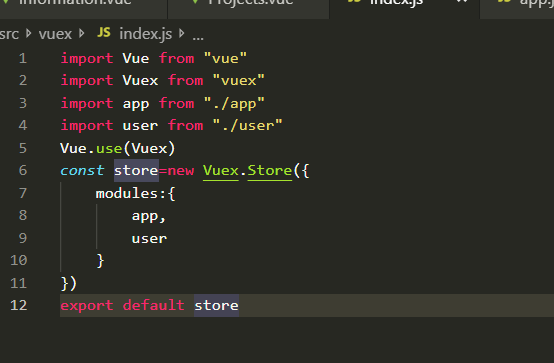Screen dimensions: 554x363
Task: Click the index.js breadcrumb file name
Action: [x=146, y=34]
